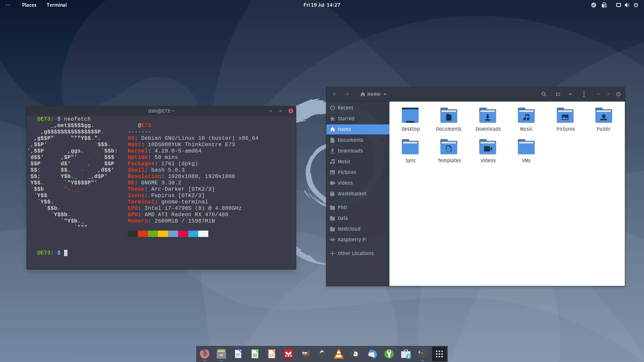Viewport: 644px width, 362px height.
Task: Select Wastebasket in the sidebar
Action: coord(352,194)
